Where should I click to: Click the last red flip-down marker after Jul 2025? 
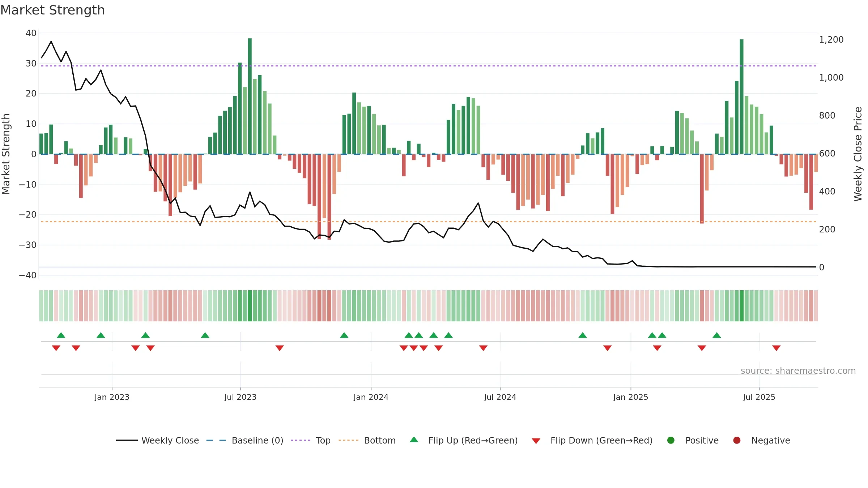[776, 348]
